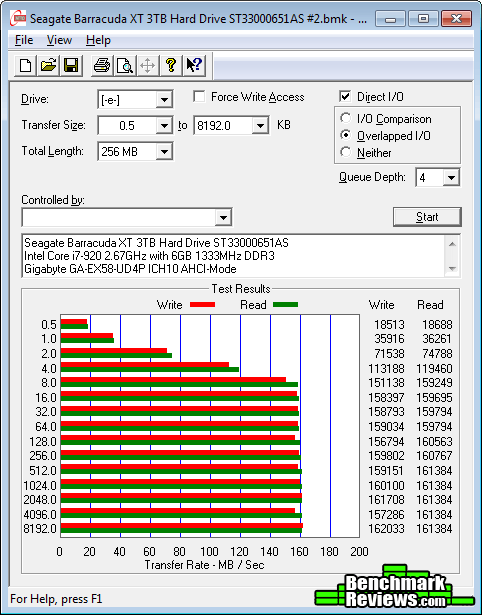Click the four-arrow move toolbar icon
The height and width of the screenshot is (615, 482).
(147, 65)
